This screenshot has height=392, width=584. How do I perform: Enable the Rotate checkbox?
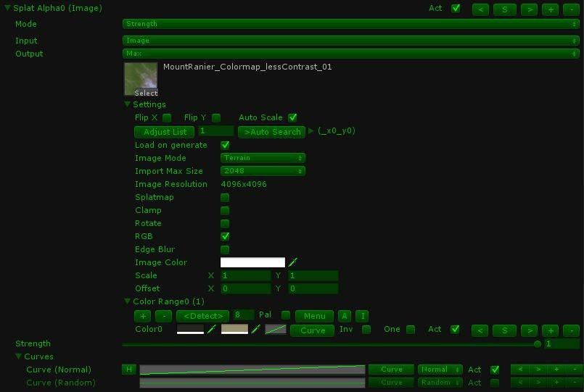click(225, 223)
